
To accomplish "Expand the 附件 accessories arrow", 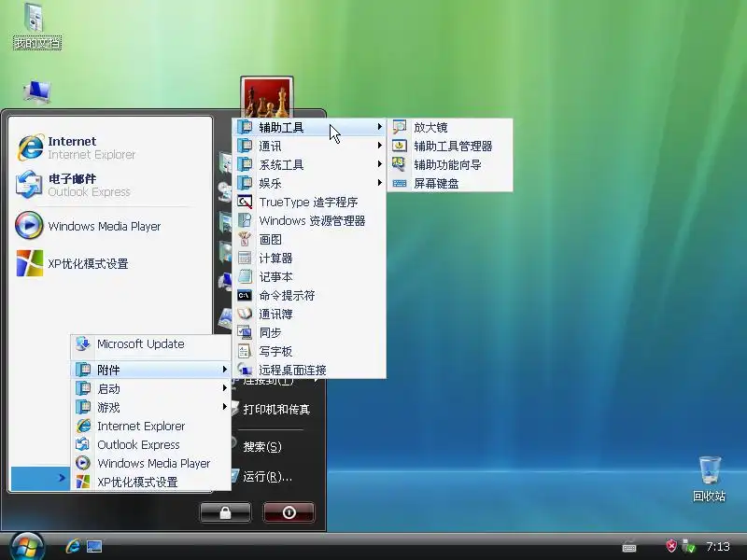I will pos(225,369).
